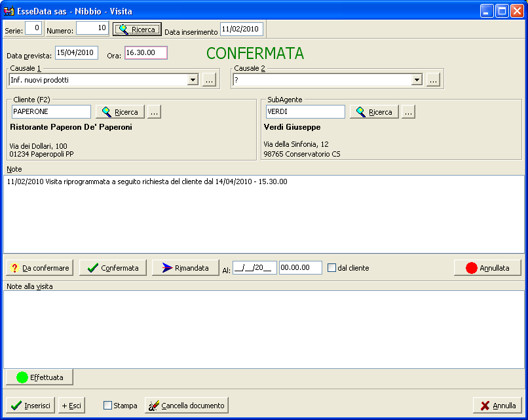Click the application icon in title bar
528x420 pixels.
[x=9, y=11]
